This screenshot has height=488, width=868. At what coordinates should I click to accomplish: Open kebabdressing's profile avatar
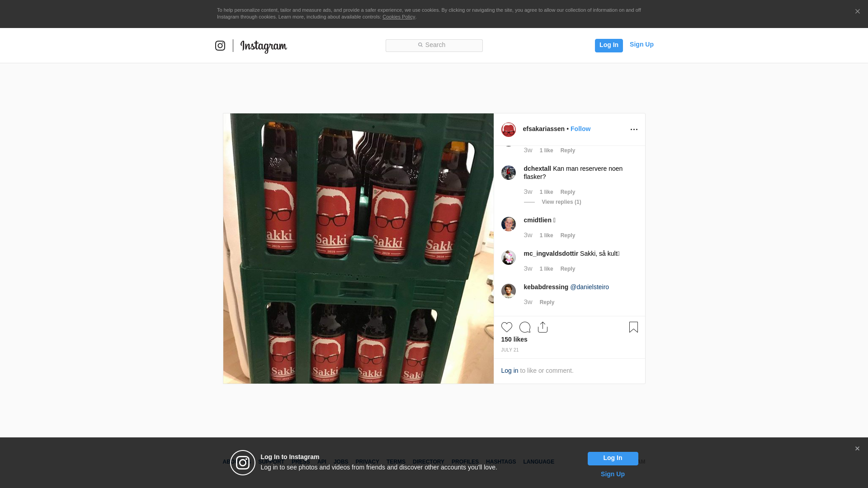point(509,291)
